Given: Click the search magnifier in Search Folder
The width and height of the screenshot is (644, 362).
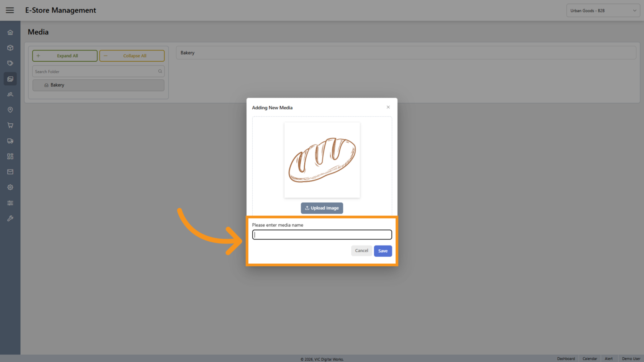Looking at the screenshot, I should [160, 71].
